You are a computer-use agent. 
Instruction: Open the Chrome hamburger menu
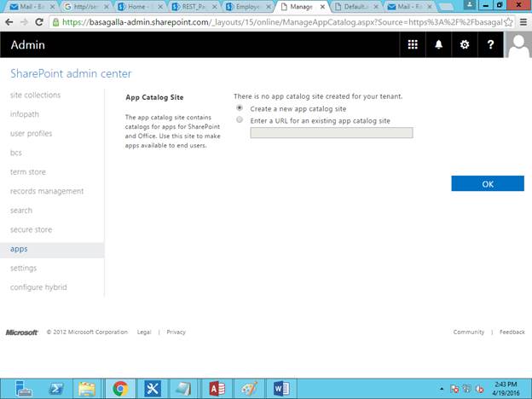[523, 22]
